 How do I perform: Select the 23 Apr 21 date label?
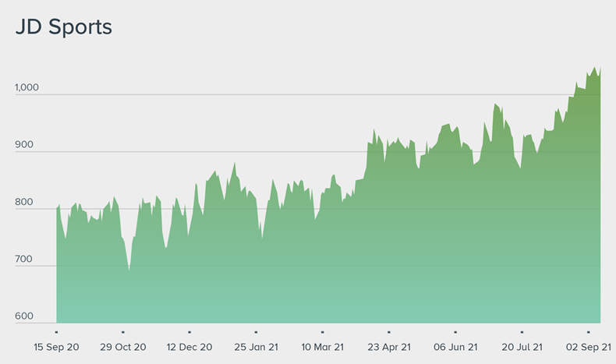388,346
